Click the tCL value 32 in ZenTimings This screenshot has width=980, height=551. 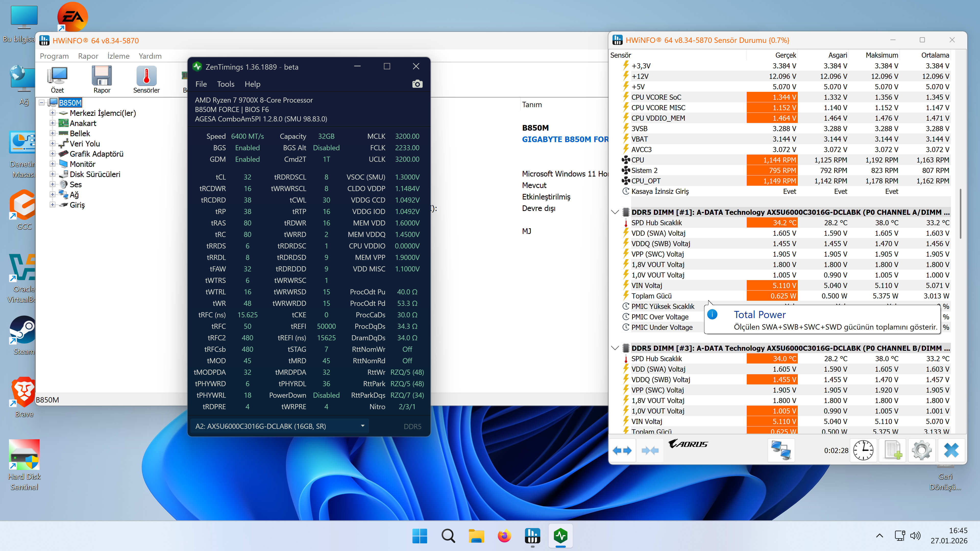coord(247,177)
